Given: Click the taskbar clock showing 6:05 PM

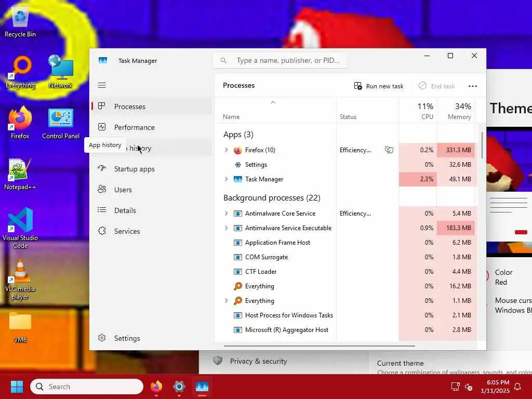Looking at the screenshot, I should tap(495, 387).
